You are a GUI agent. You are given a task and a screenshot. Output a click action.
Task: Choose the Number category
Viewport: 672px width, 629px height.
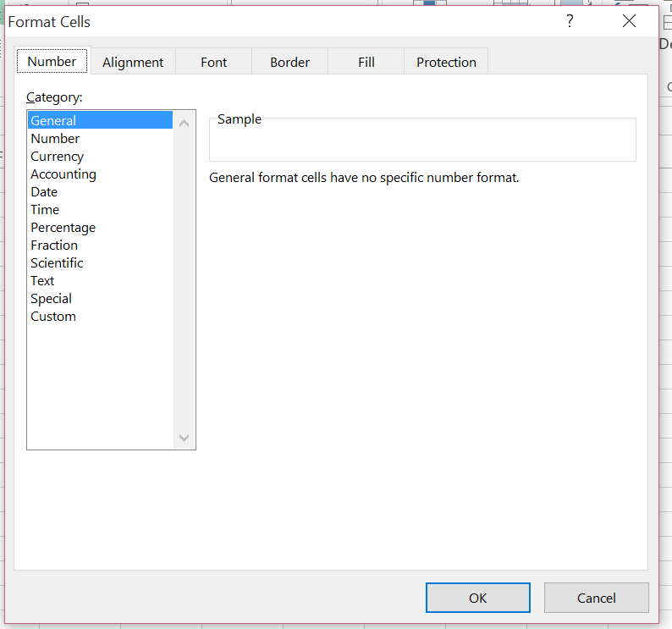(100, 139)
